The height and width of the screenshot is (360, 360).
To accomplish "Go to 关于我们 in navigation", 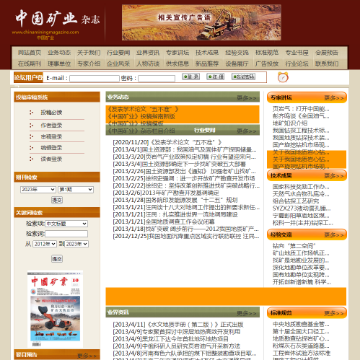I will 89,53.
